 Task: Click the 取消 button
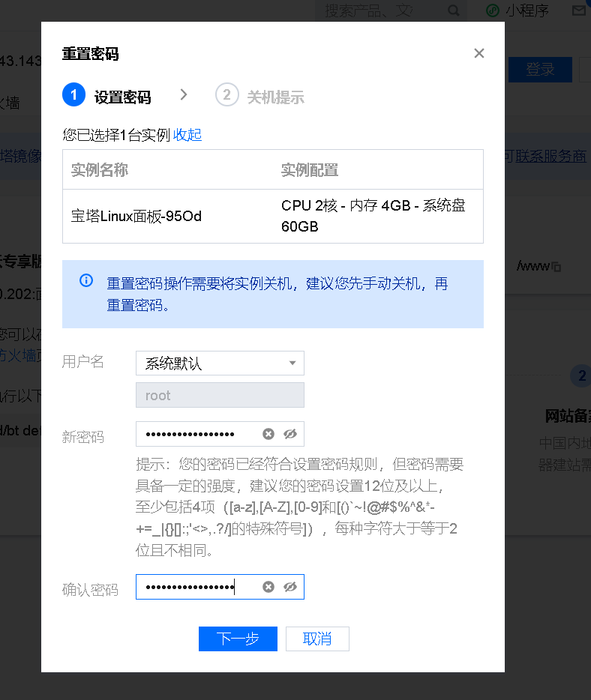(x=317, y=639)
